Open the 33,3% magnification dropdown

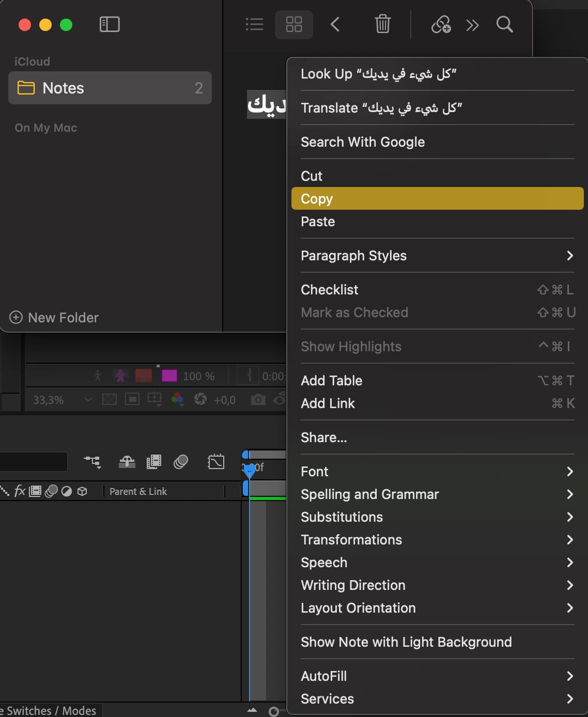click(62, 400)
